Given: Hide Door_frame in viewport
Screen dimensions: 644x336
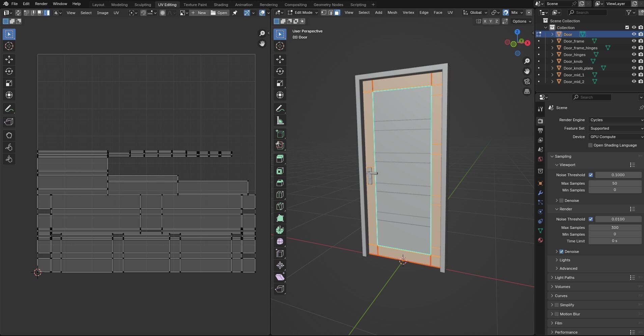Looking at the screenshot, I should (634, 41).
